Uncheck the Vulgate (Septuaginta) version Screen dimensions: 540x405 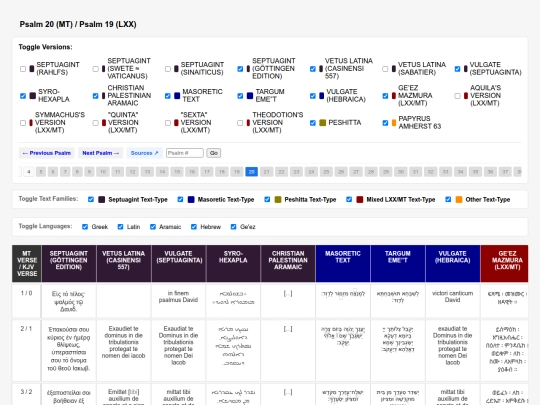point(457,69)
